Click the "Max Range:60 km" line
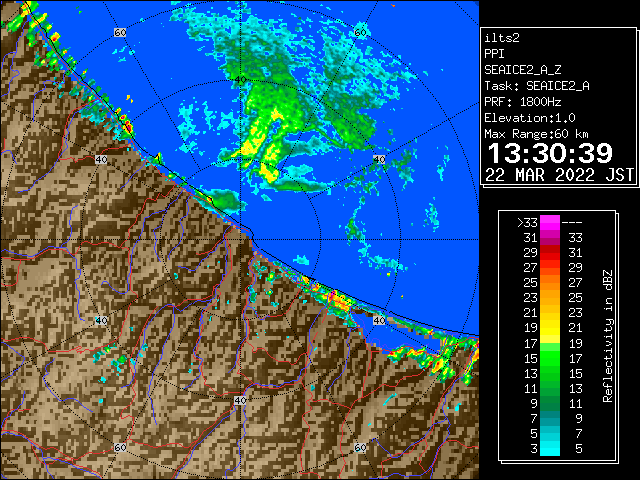Viewport: 640px width, 480px height. [536, 134]
